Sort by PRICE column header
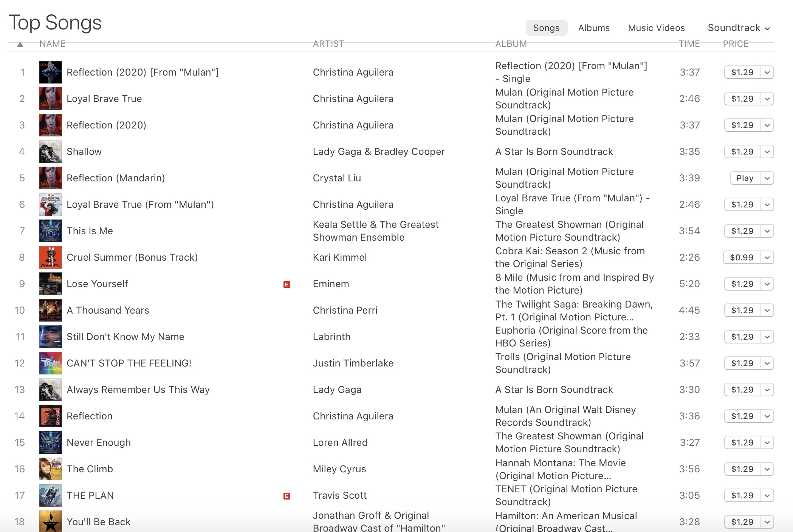Image resolution: width=793 pixels, height=532 pixels. click(736, 44)
